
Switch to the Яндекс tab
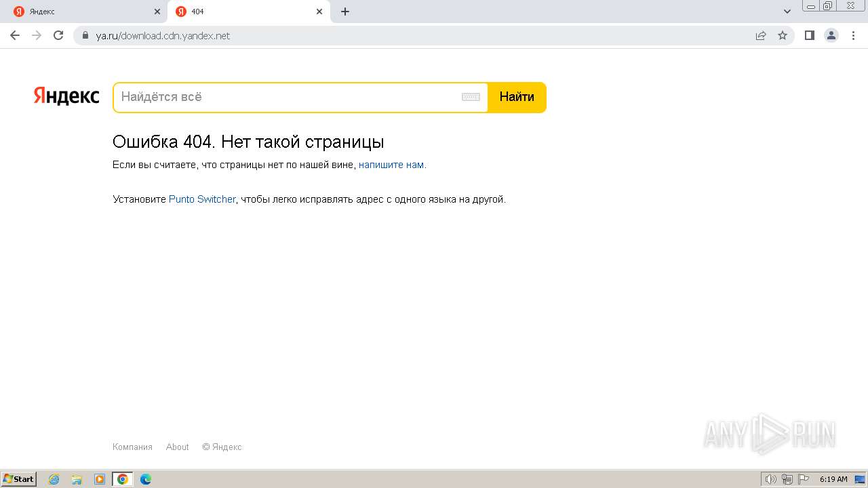coord(83,12)
